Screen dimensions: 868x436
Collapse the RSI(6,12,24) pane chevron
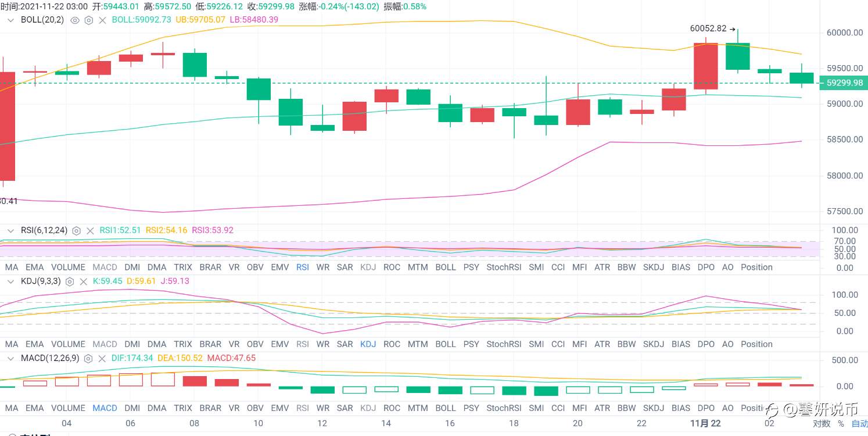pos(10,230)
